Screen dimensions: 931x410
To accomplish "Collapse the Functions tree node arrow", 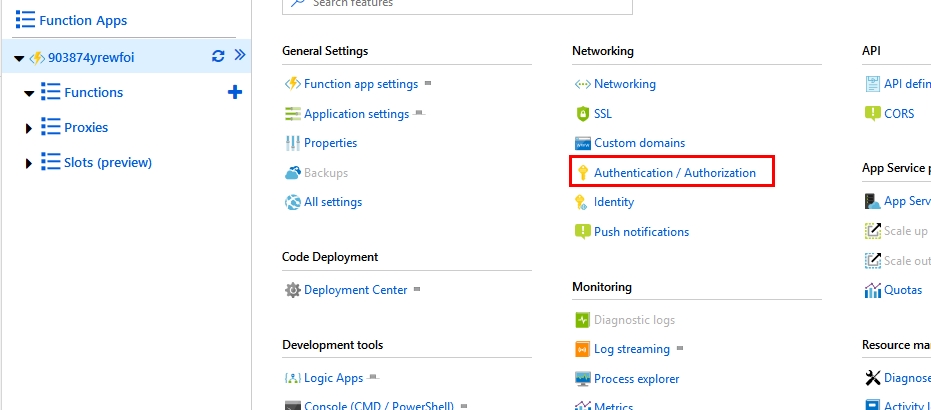I will pyautogui.click(x=29, y=93).
